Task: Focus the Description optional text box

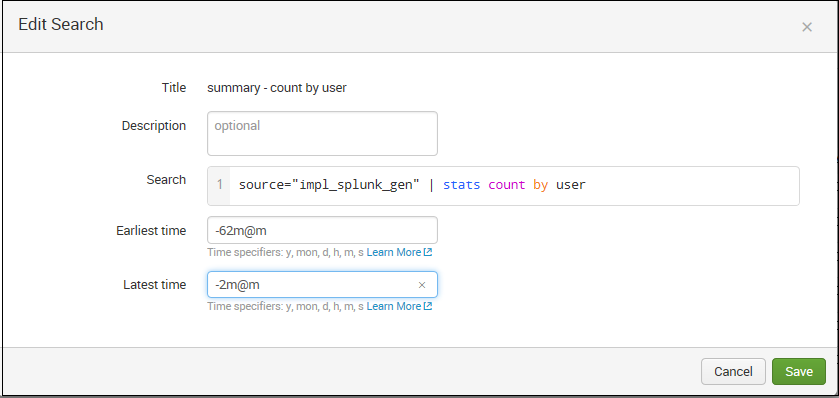Action: point(322,133)
